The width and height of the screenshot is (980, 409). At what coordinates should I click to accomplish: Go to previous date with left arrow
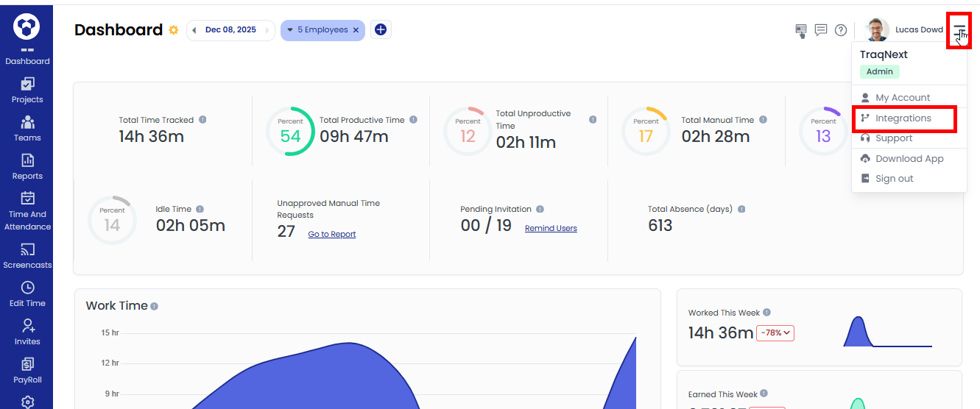[x=194, y=30]
